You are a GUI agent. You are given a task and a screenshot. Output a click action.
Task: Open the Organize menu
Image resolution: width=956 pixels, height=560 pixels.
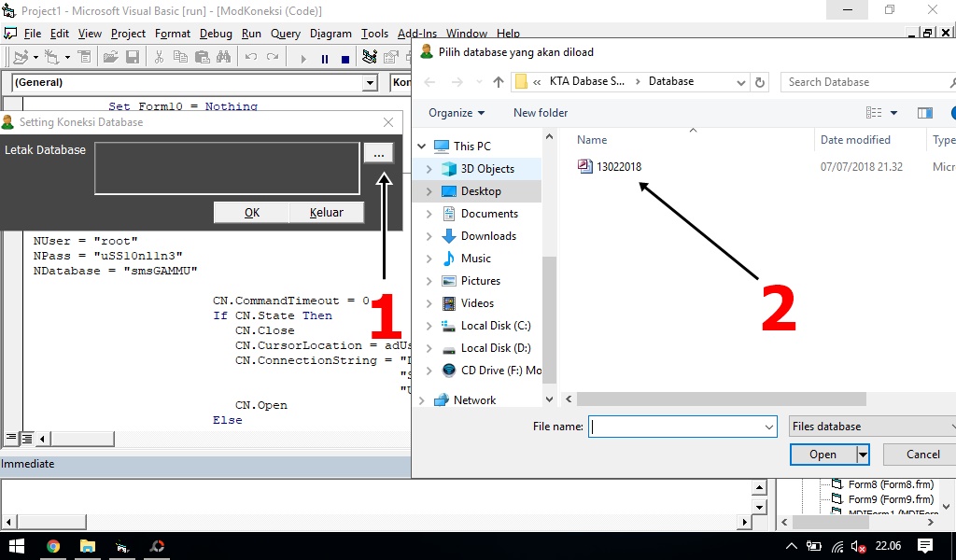coord(457,113)
